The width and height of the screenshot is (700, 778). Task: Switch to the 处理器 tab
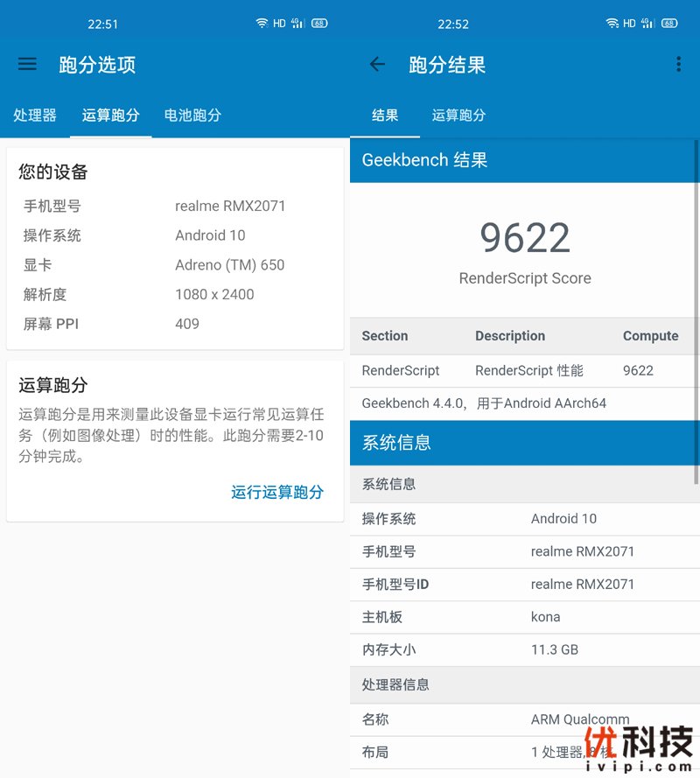point(35,115)
